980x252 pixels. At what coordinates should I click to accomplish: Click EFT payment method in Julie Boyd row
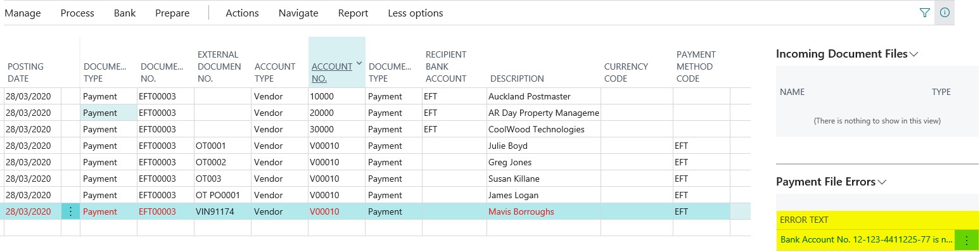682,146
